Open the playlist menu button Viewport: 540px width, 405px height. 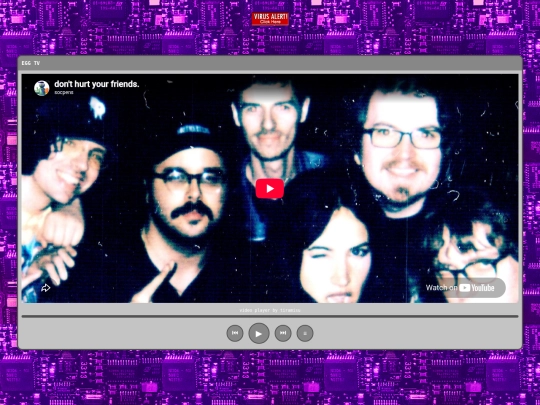[305, 333]
